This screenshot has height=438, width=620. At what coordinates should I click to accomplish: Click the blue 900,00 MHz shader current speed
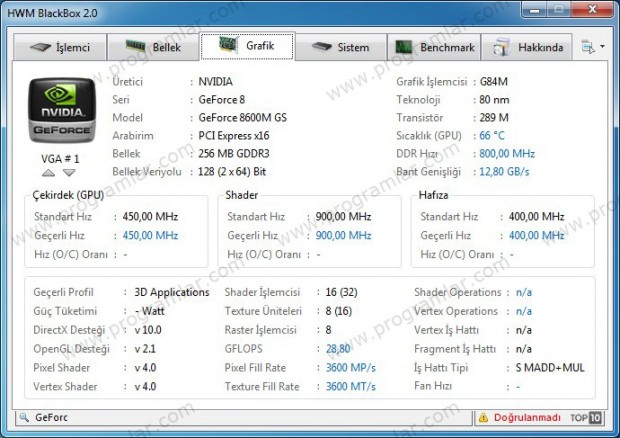(x=343, y=235)
